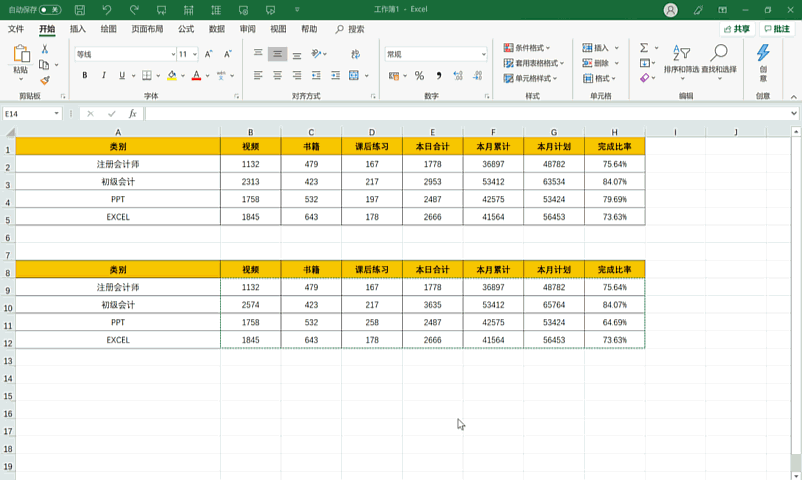Click the yellow fill color button

[x=172, y=76]
